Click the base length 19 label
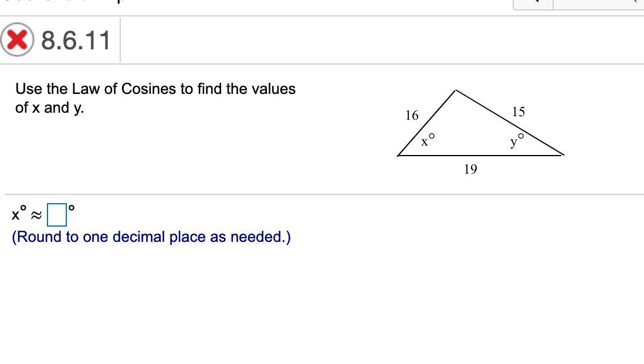 pos(470,169)
